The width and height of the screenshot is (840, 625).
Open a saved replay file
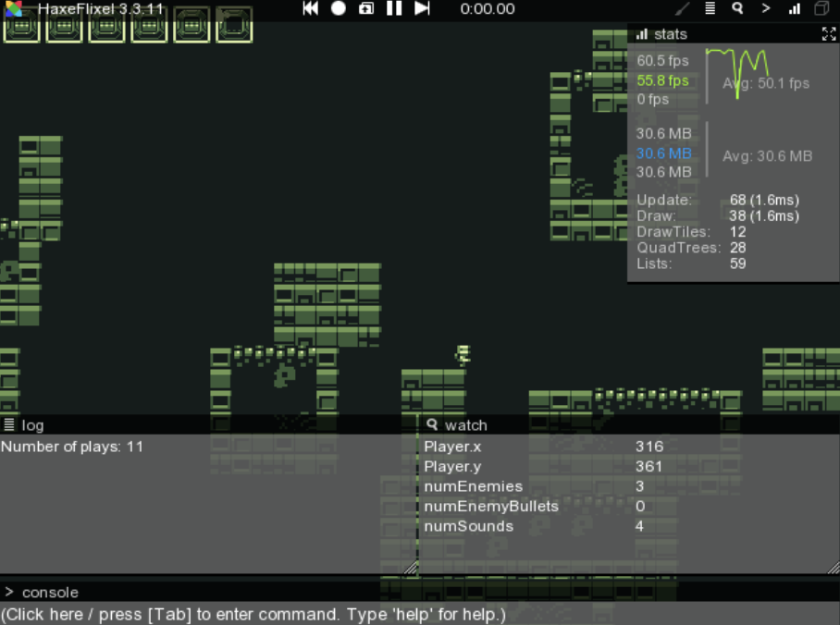point(366,9)
